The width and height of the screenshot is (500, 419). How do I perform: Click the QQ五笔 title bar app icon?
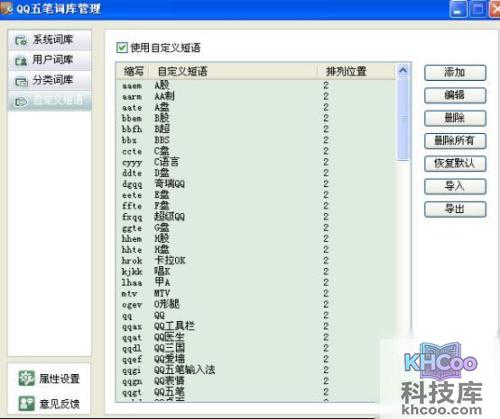coord(6,8)
